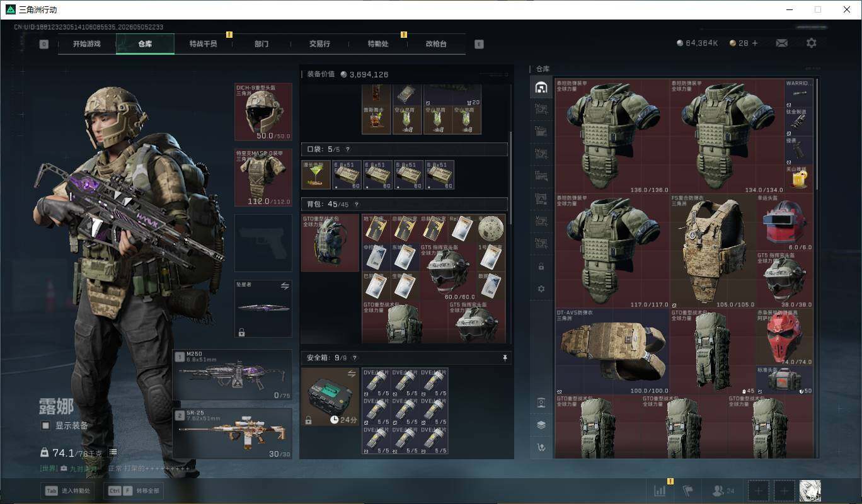Expand the weight details list icon
The width and height of the screenshot is (862, 504).
pyautogui.click(x=113, y=452)
